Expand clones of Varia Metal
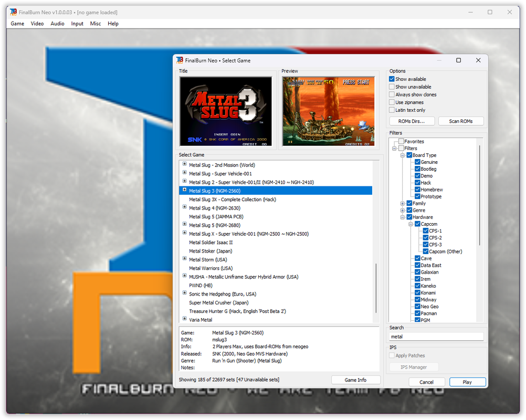This screenshot has width=526, height=420. (184, 319)
